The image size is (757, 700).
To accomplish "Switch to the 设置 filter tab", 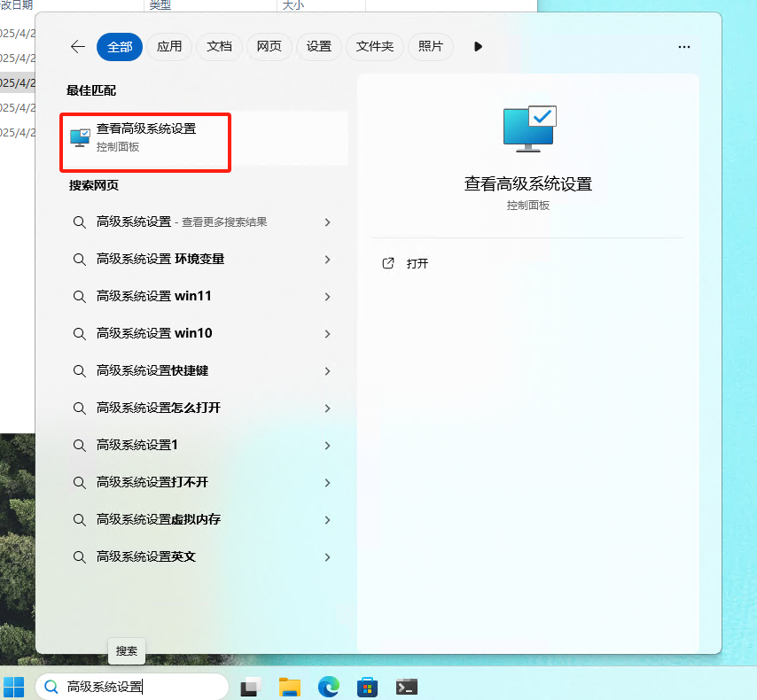I will 319,47.
